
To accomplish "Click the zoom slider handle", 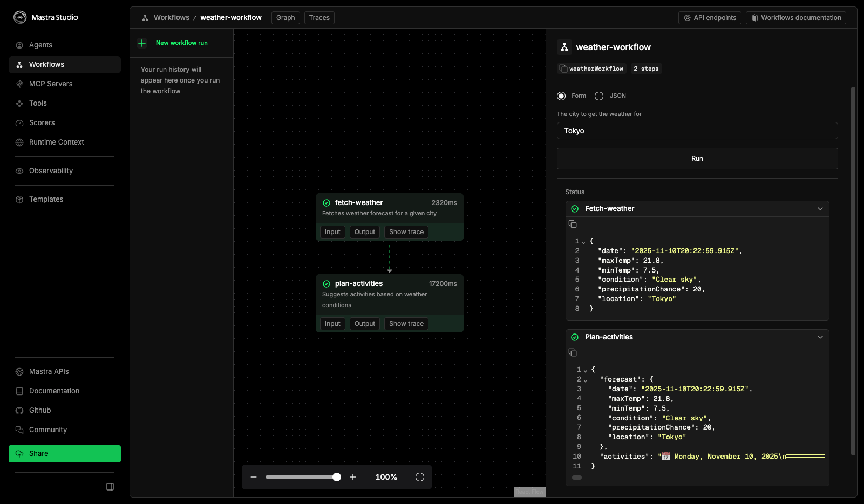I will tap(337, 477).
